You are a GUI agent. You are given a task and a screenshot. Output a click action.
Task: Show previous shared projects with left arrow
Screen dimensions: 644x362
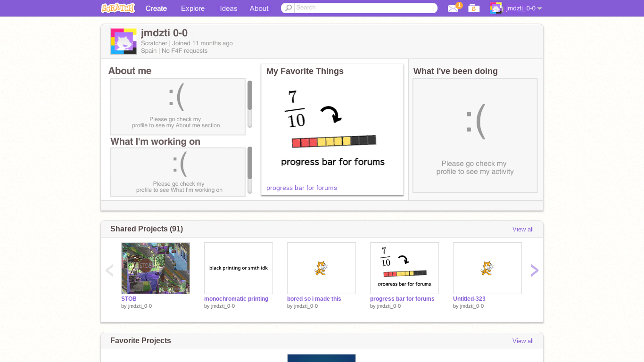pos(109,270)
